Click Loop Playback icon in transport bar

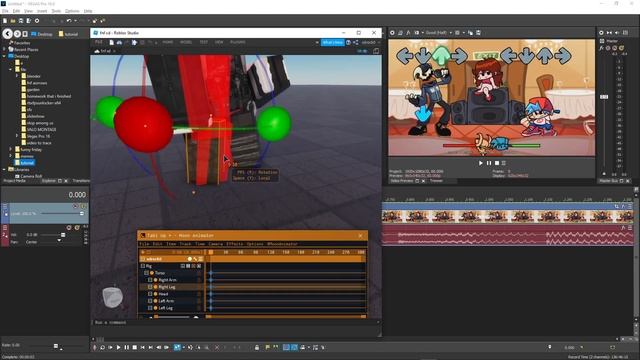(102, 347)
